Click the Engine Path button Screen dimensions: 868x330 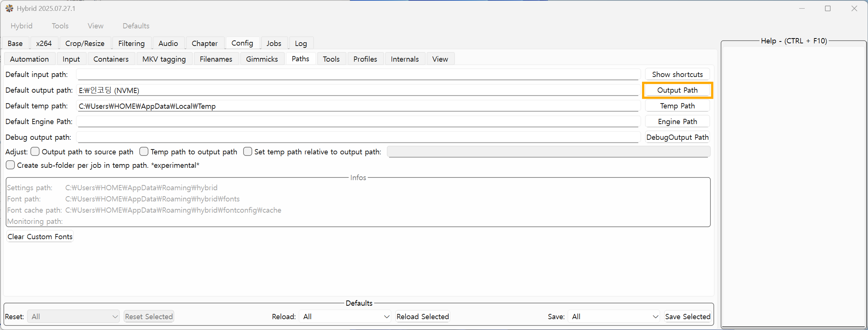pyautogui.click(x=677, y=121)
